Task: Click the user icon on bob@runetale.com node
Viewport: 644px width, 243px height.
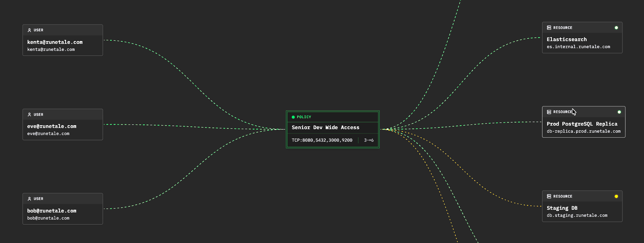Action: click(x=29, y=199)
